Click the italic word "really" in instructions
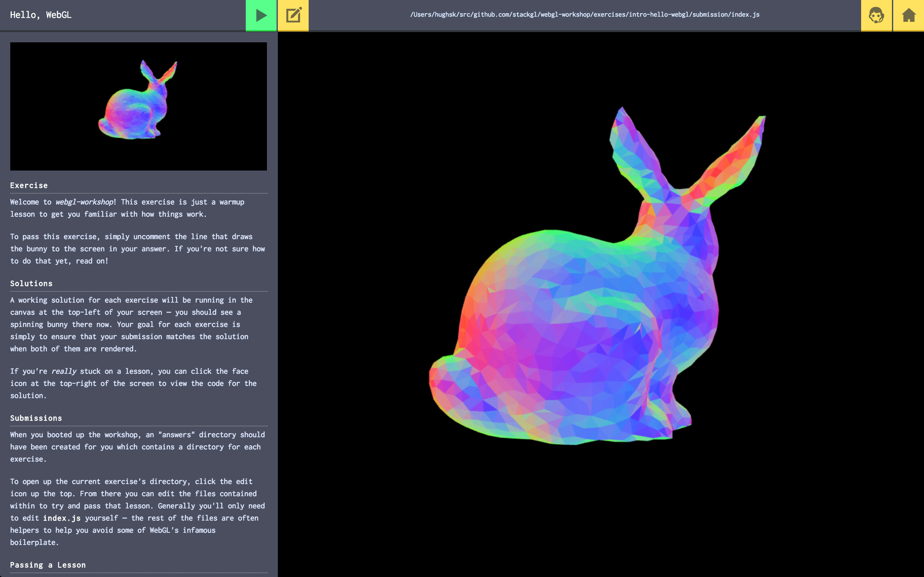The width and height of the screenshot is (924, 577). (x=64, y=371)
